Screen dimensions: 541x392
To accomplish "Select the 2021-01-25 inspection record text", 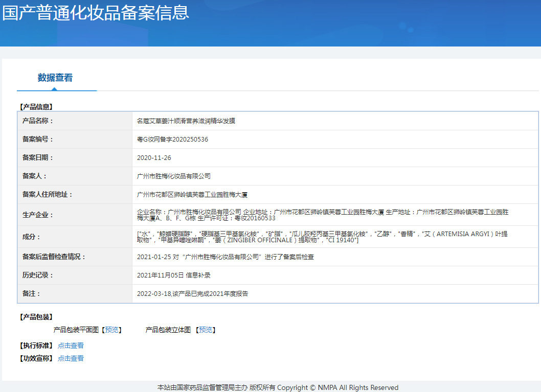I will (x=226, y=257).
